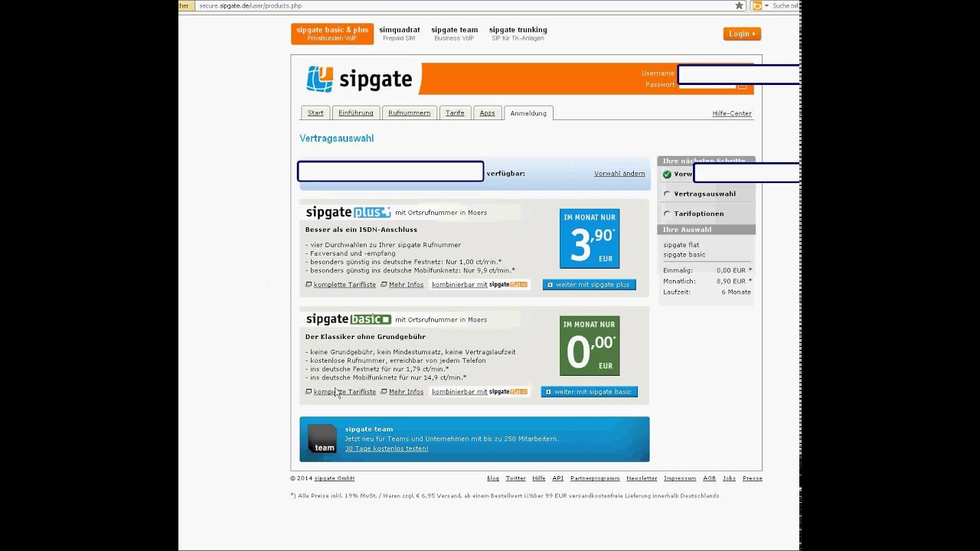This screenshot has height=551, width=980.
Task: Switch to the Rufnummern tab
Action: pyautogui.click(x=410, y=113)
